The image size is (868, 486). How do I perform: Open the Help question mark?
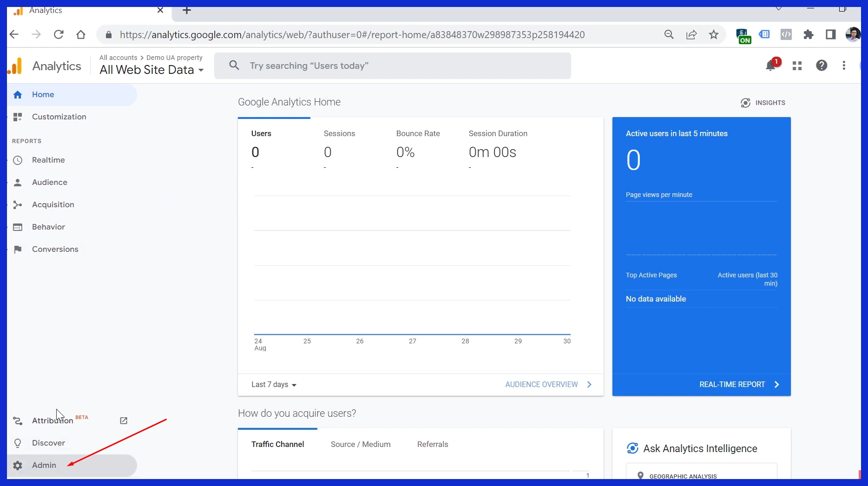[x=822, y=66]
